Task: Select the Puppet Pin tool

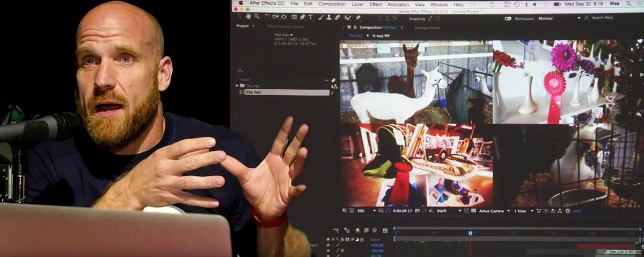Action: (358, 17)
